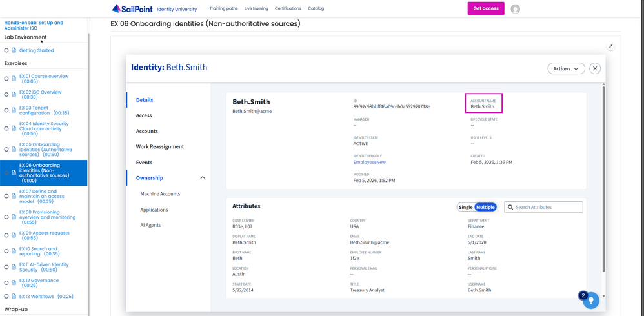The height and width of the screenshot is (316, 644).
Task: Open Hands-on Lab: Set Up and Administer ISC
Action: coord(34,25)
